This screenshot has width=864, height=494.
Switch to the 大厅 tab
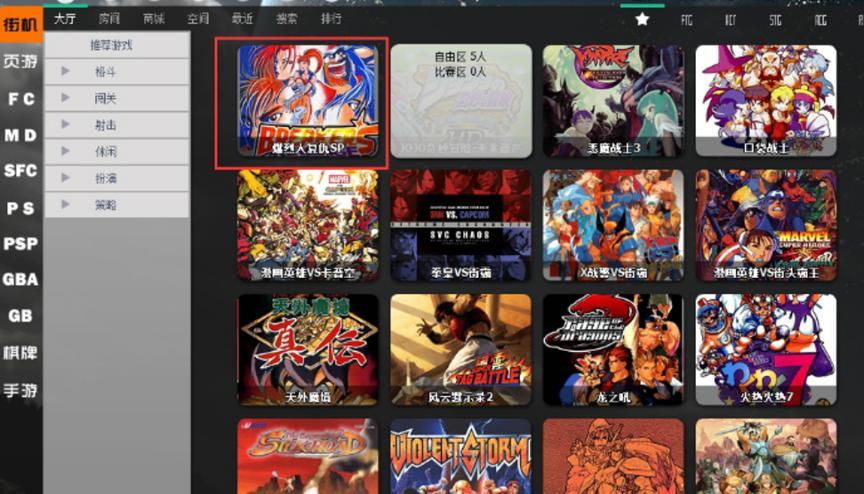pyautogui.click(x=65, y=19)
